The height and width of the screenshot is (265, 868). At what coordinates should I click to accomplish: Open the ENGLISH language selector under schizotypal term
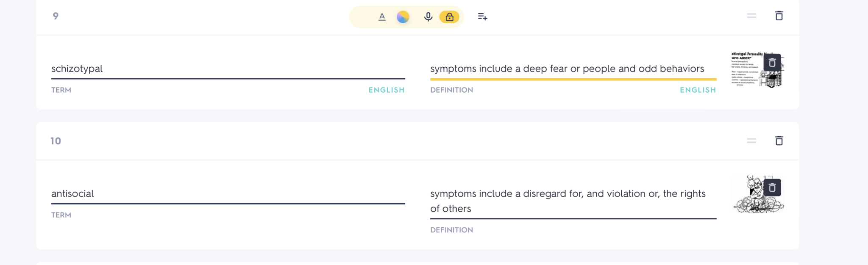[x=386, y=90]
